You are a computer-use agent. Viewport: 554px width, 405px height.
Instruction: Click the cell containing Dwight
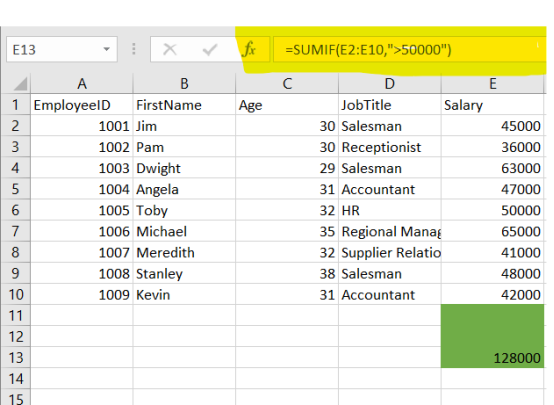pos(184,168)
